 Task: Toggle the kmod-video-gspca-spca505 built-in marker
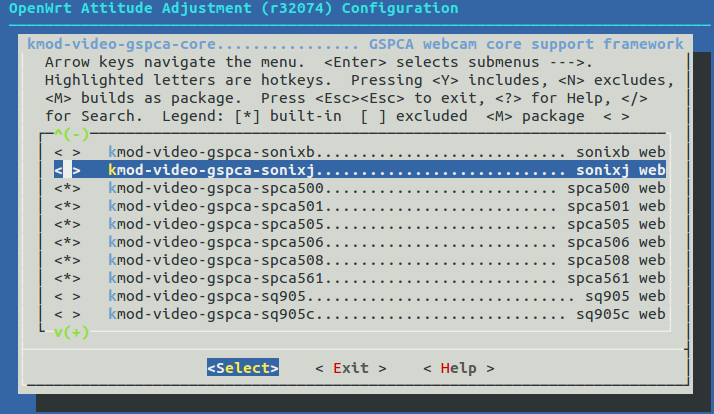click(x=67, y=224)
